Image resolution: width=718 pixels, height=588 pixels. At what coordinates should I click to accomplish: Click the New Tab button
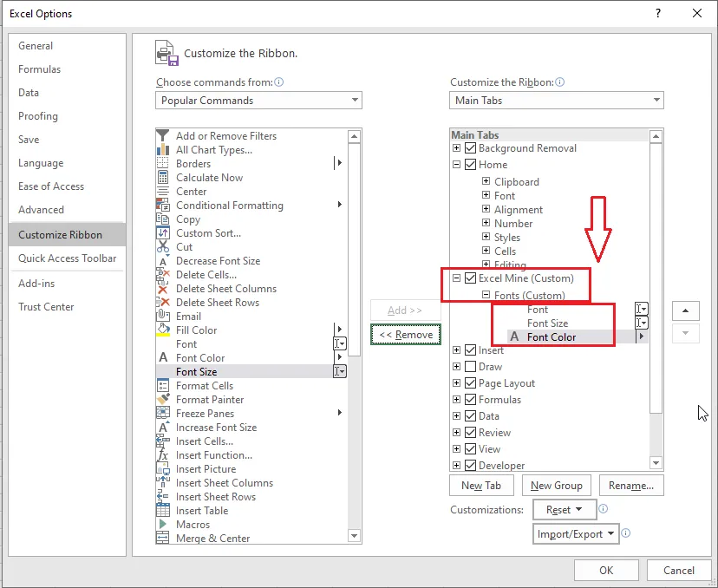[481, 485]
